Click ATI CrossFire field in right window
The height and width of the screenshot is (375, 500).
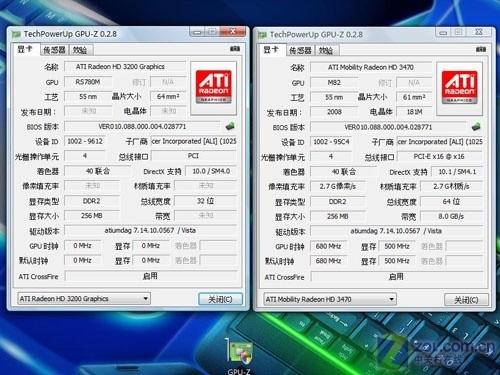tap(397, 276)
